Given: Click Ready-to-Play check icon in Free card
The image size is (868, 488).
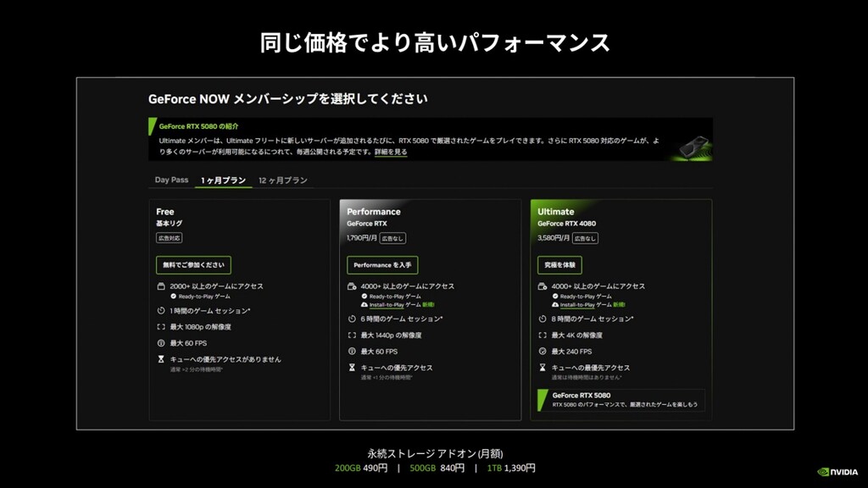Looking at the screenshot, I should [x=173, y=297].
